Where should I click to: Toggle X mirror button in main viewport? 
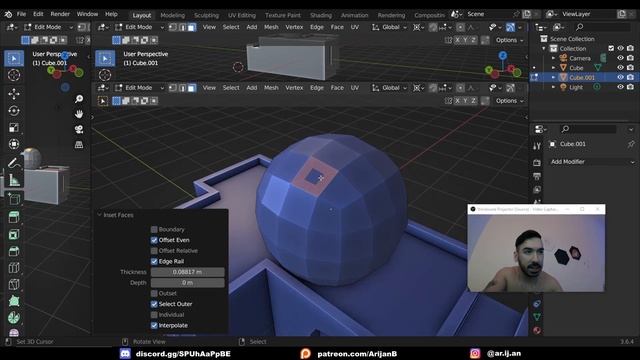[457, 101]
